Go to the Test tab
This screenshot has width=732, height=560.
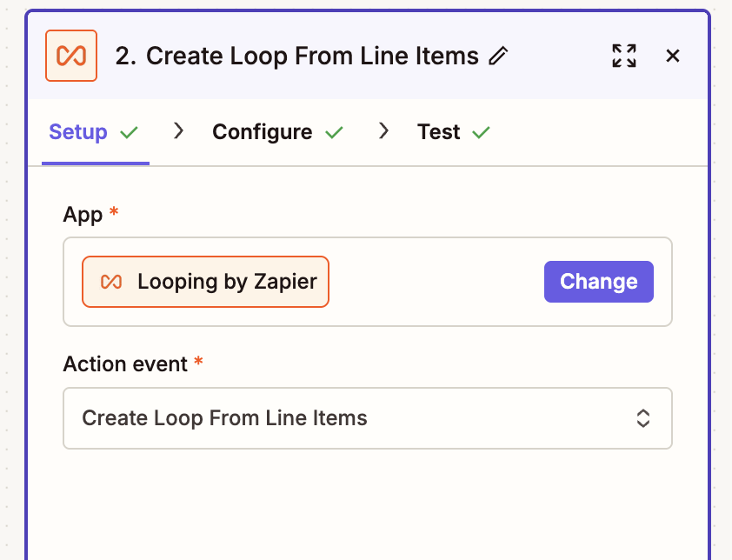click(438, 132)
